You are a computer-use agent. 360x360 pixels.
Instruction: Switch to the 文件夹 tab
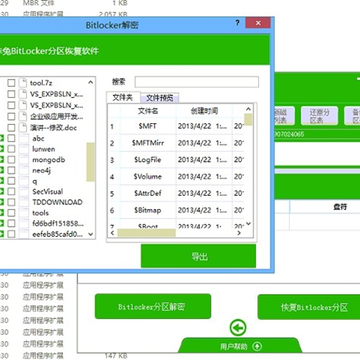coord(123,97)
